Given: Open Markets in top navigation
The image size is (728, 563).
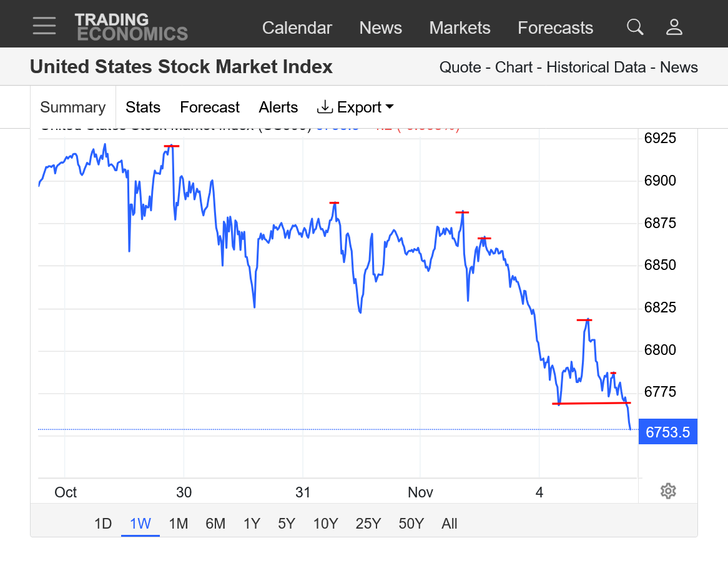Looking at the screenshot, I should pyautogui.click(x=460, y=27).
